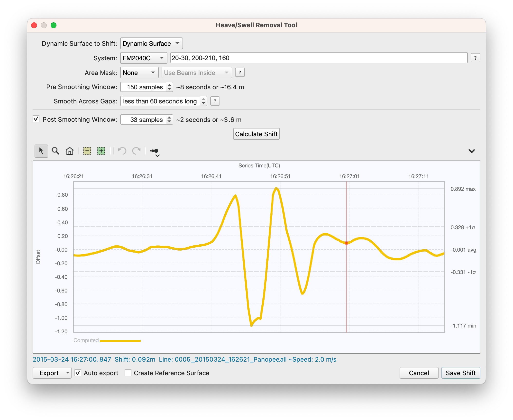
Task: Click the beam ranges text field
Action: point(319,58)
